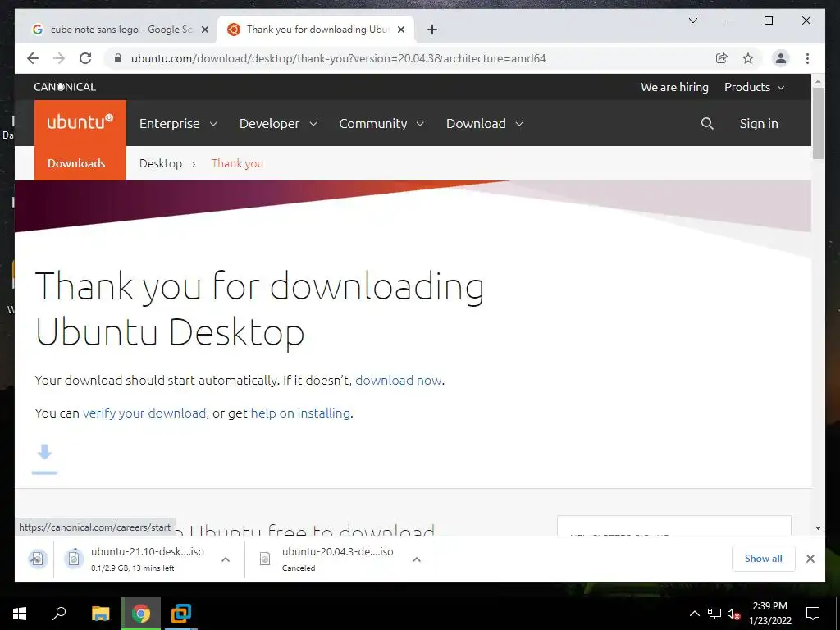Viewport: 840px width, 630px height.
Task: Click the '0.1/2.9 GB, 13 mins left' status text
Action: pyautogui.click(x=132, y=568)
